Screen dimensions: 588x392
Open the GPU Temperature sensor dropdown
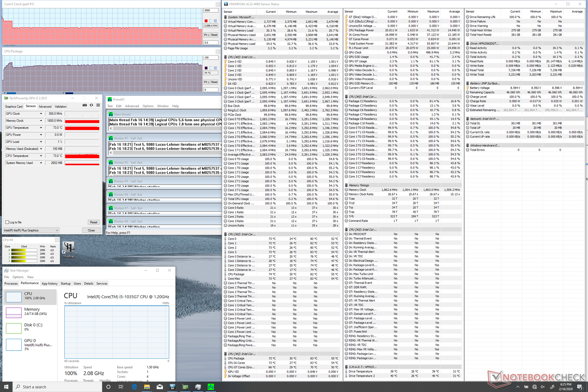pos(41,128)
